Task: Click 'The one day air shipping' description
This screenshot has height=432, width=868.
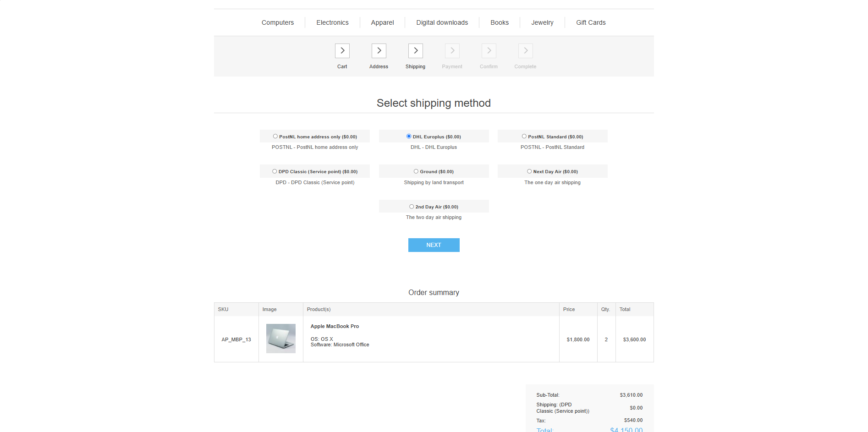Action: (x=553, y=182)
